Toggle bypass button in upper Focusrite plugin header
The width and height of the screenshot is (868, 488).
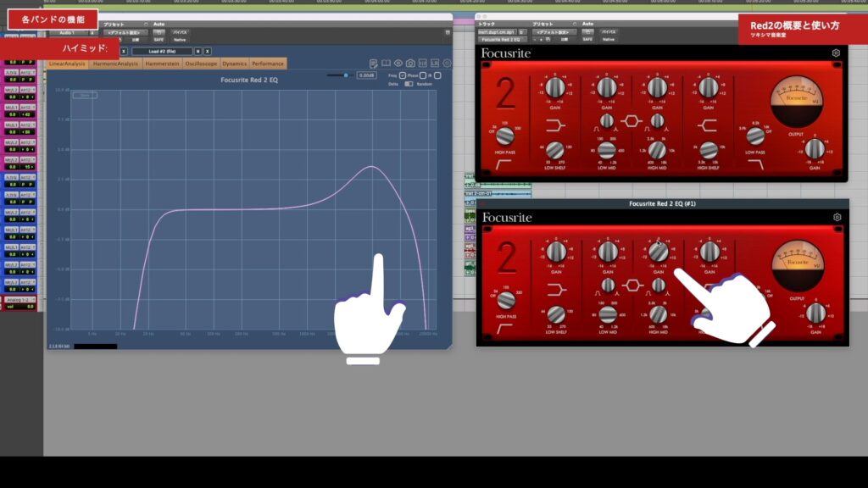point(609,32)
